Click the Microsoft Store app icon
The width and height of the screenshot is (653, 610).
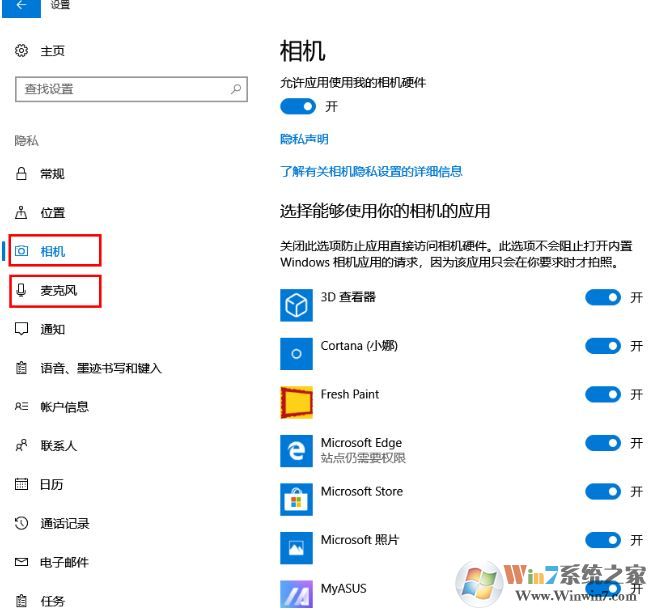coord(296,499)
